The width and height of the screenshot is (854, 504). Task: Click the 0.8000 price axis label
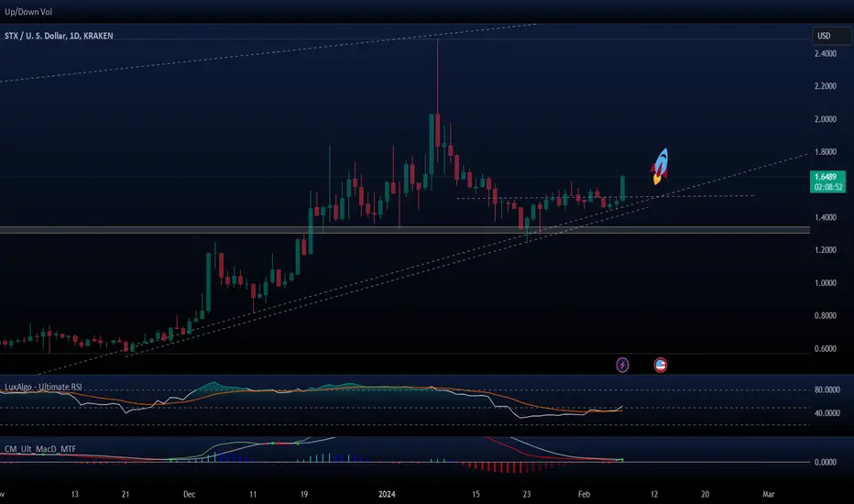tap(825, 315)
